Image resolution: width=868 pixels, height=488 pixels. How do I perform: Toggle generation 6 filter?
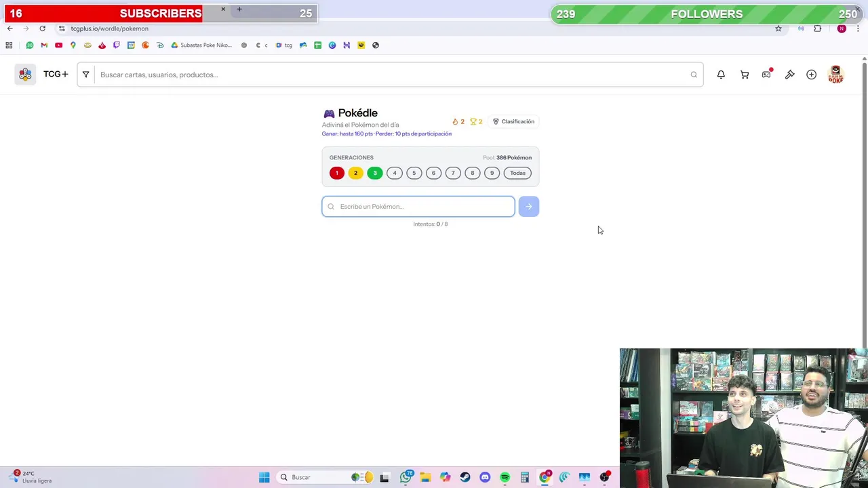[433, 173]
